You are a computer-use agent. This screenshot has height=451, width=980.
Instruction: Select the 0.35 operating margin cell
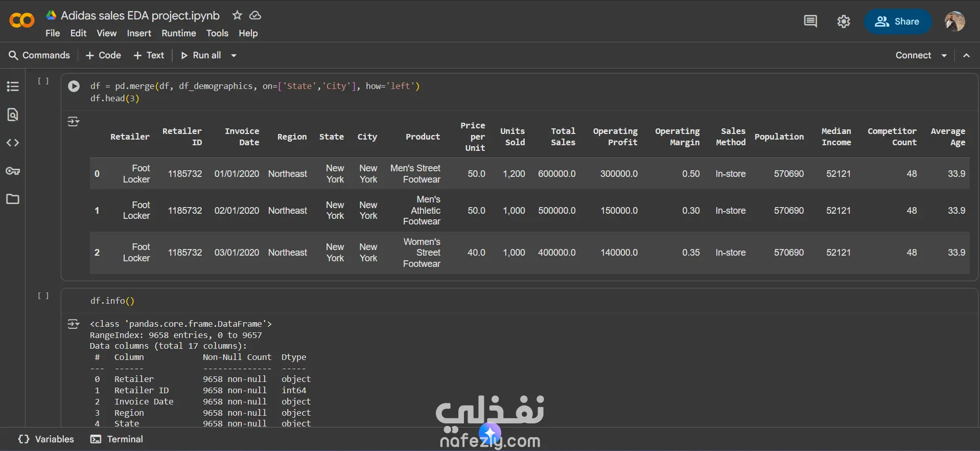pyautogui.click(x=691, y=253)
